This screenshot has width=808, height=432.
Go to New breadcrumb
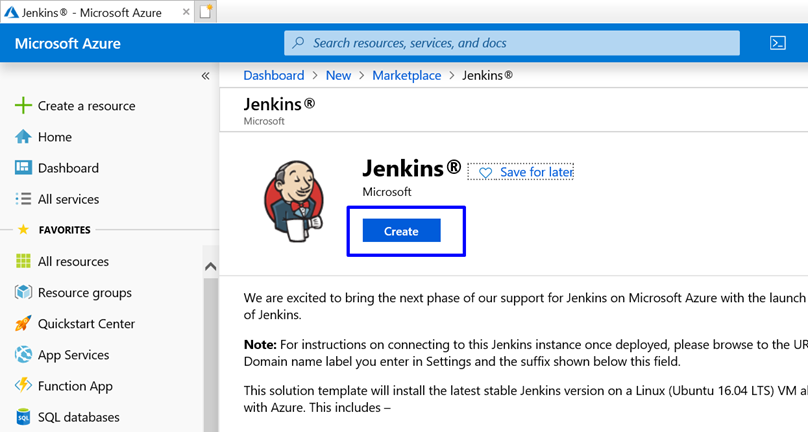[338, 75]
